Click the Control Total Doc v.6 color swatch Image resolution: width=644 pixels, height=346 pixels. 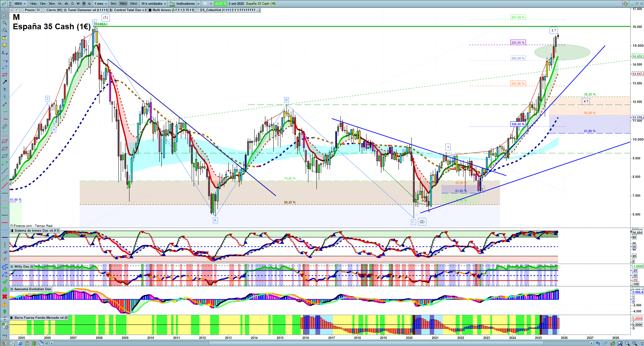pyautogui.click(x=111, y=10)
